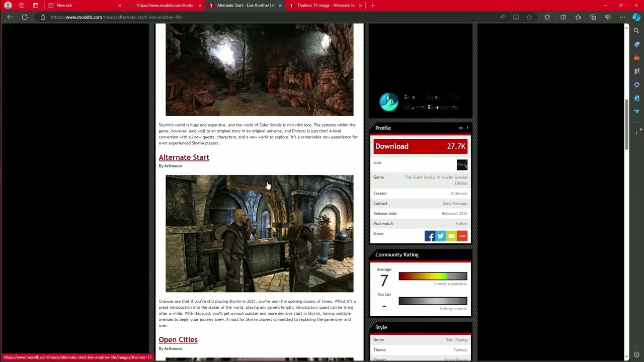Add this page to favorites
This screenshot has height=362, width=644.
click(x=529, y=17)
